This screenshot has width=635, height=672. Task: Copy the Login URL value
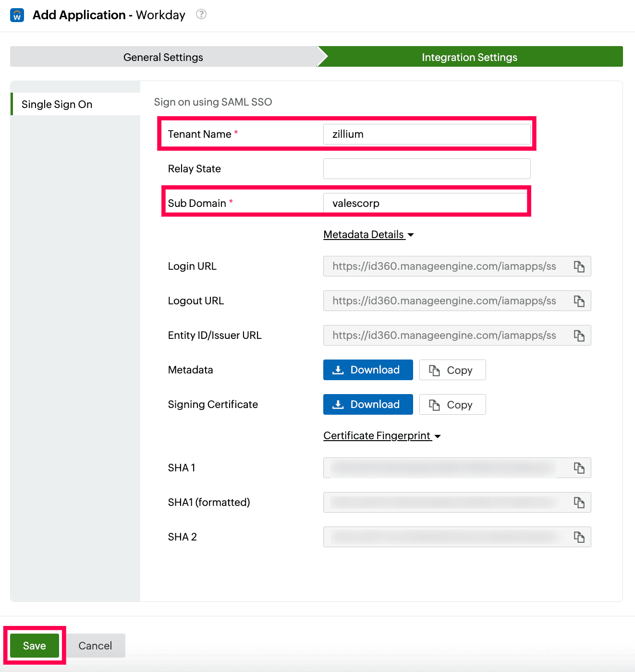pos(579,266)
